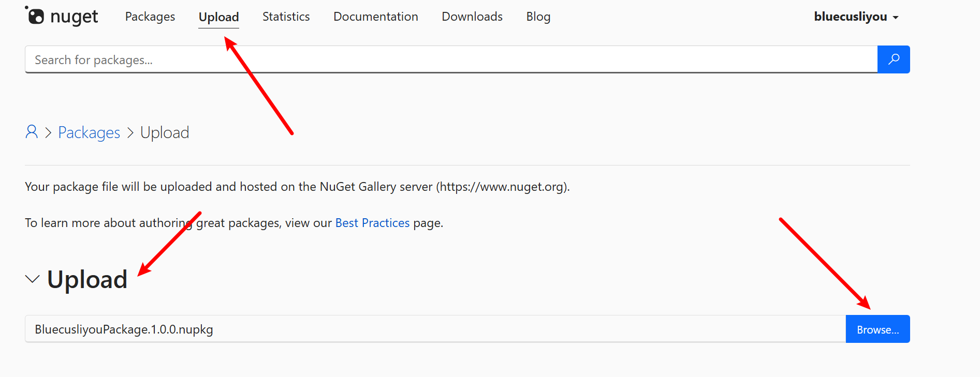Open the Documentation nav link

[x=376, y=17]
